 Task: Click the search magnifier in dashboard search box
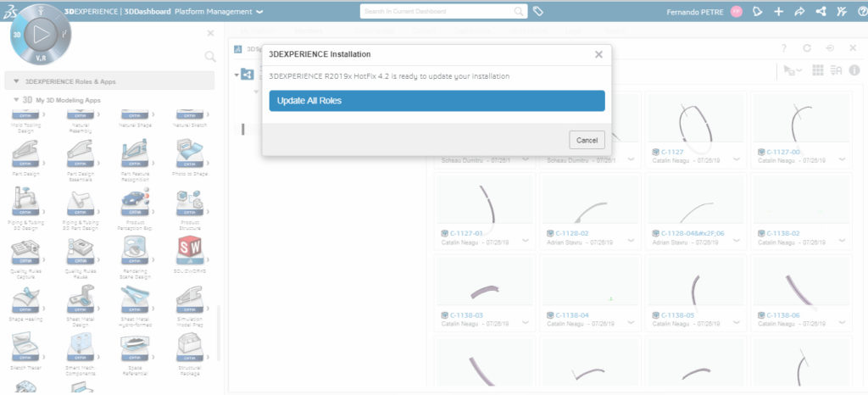pyautogui.click(x=519, y=11)
